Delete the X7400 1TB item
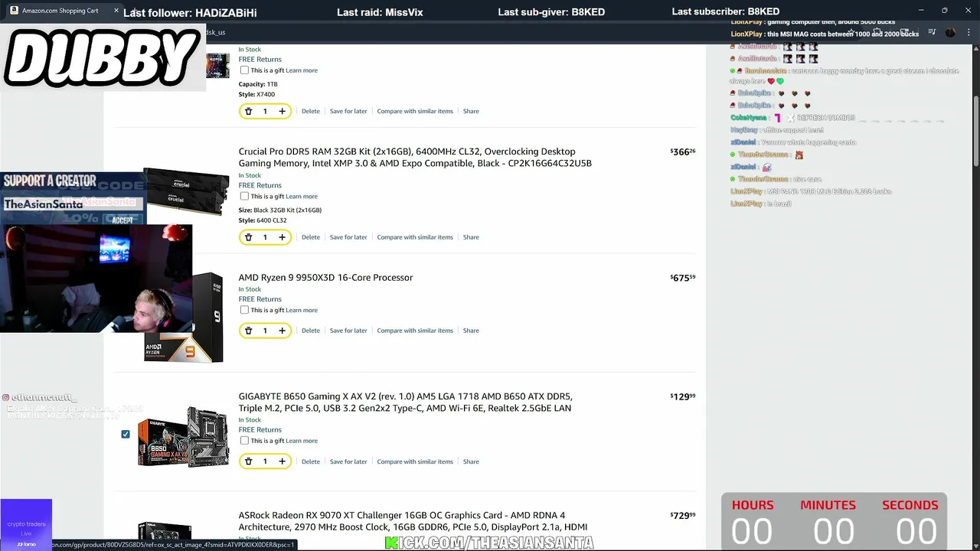The width and height of the screenshot is (980, 551). tap(311, 112)
